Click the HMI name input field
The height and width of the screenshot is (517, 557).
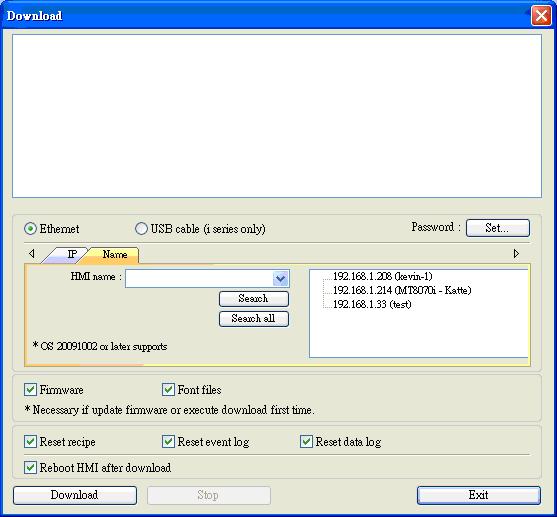[x=199, y=278]
